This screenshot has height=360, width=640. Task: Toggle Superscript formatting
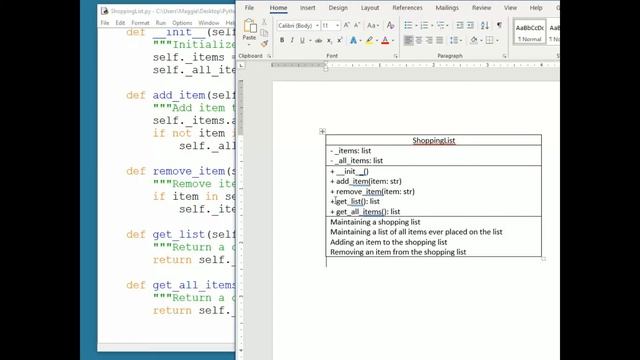340,40
